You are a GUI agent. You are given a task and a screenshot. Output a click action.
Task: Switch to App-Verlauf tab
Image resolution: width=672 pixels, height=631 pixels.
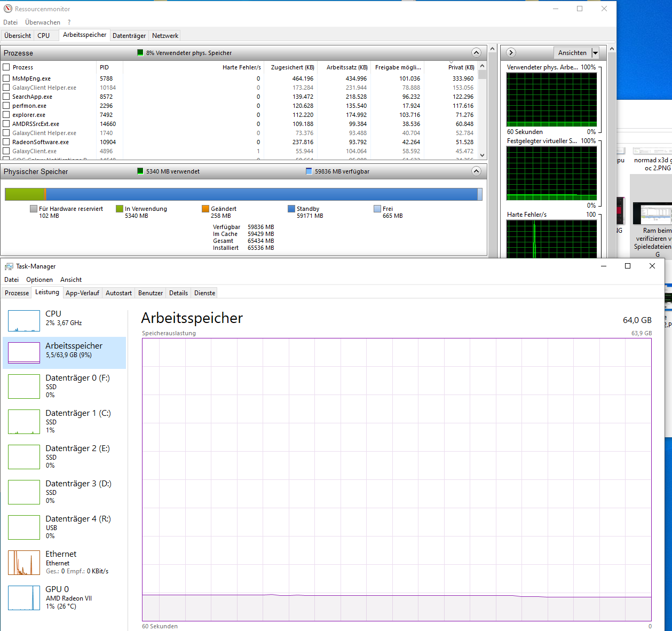tap(82, 293)
